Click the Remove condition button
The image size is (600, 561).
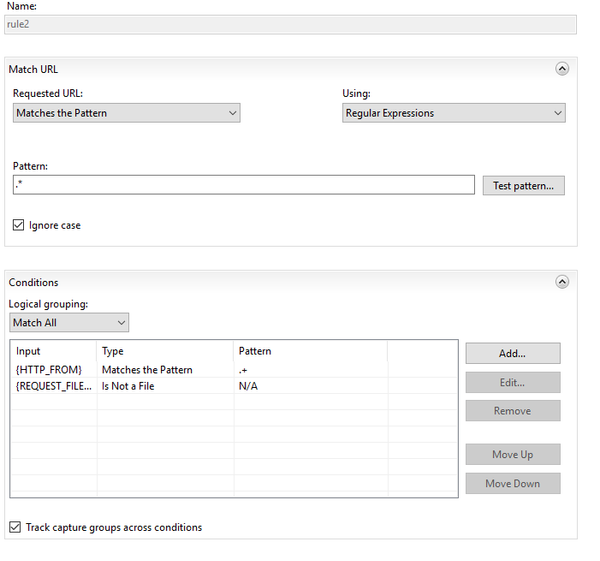point(512,411)
